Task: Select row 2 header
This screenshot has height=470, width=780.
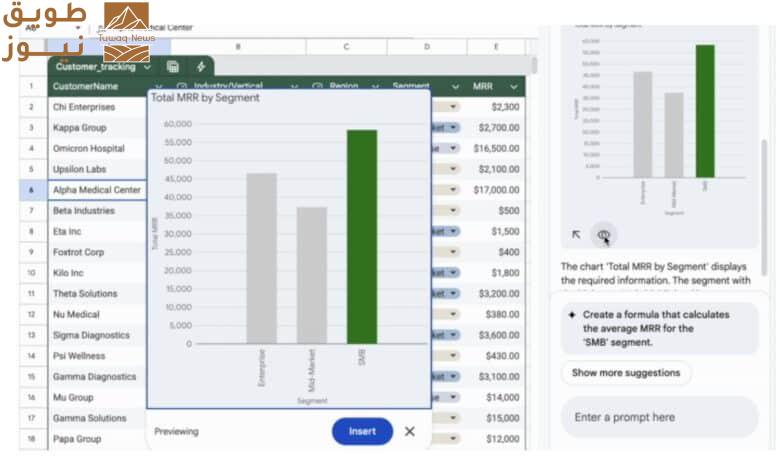Action: tap(31, 107)
